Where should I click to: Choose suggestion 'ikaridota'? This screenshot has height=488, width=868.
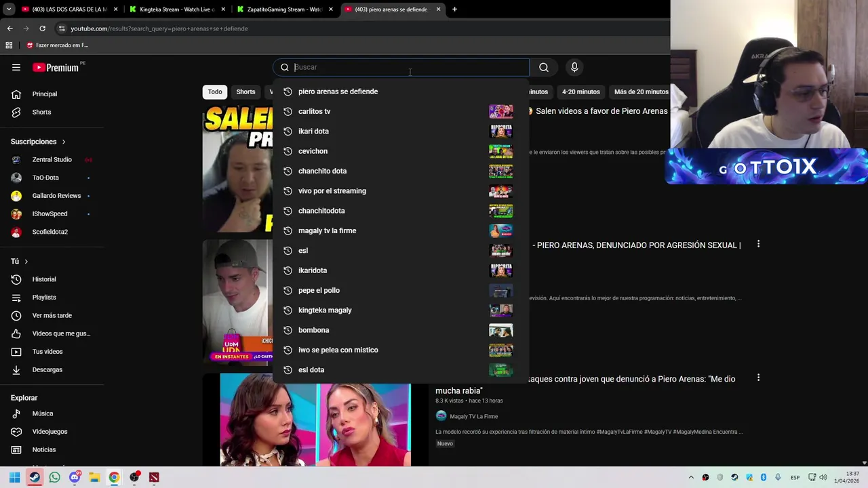[x=400, y=270]
